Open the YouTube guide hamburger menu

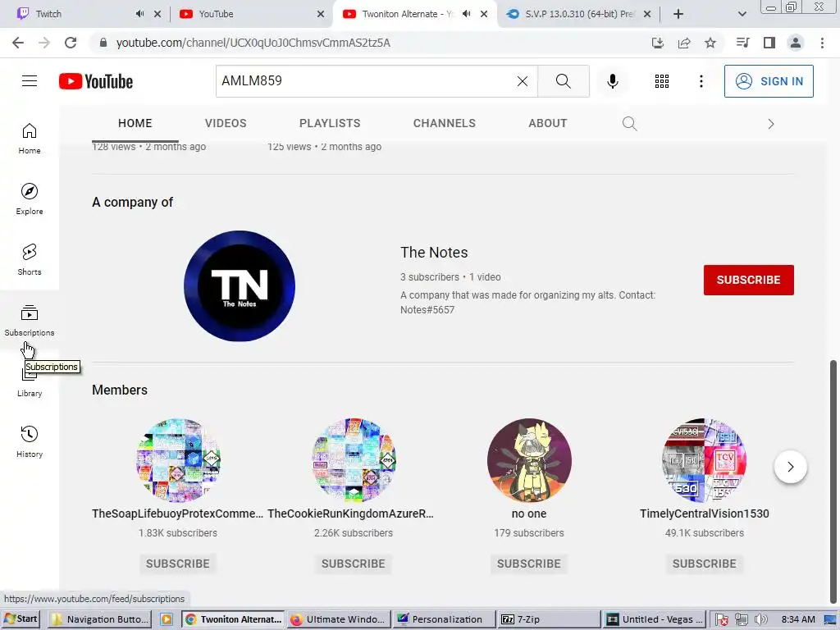tap(30, 81)
